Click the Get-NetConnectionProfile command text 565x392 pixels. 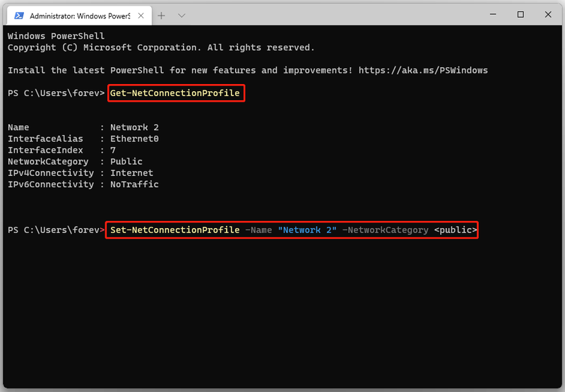(x=174, y=93)
